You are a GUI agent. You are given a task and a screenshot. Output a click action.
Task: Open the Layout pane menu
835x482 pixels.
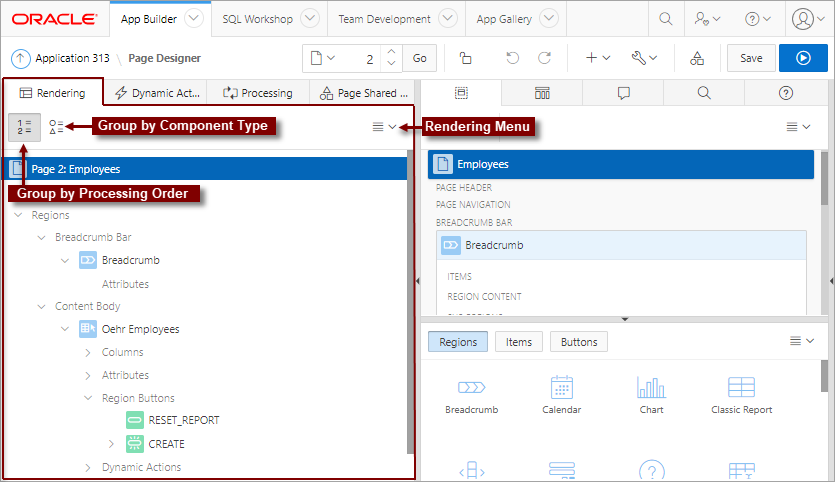click(798, 127)
